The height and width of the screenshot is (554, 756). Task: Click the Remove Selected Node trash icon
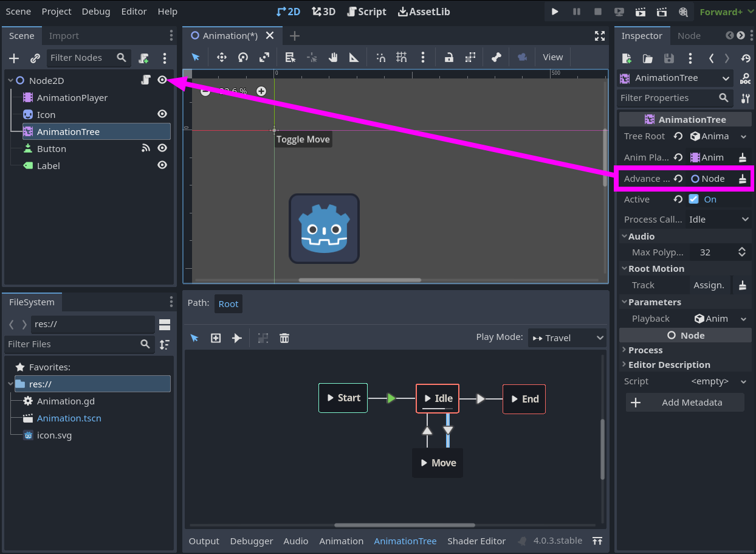(284, 338)
